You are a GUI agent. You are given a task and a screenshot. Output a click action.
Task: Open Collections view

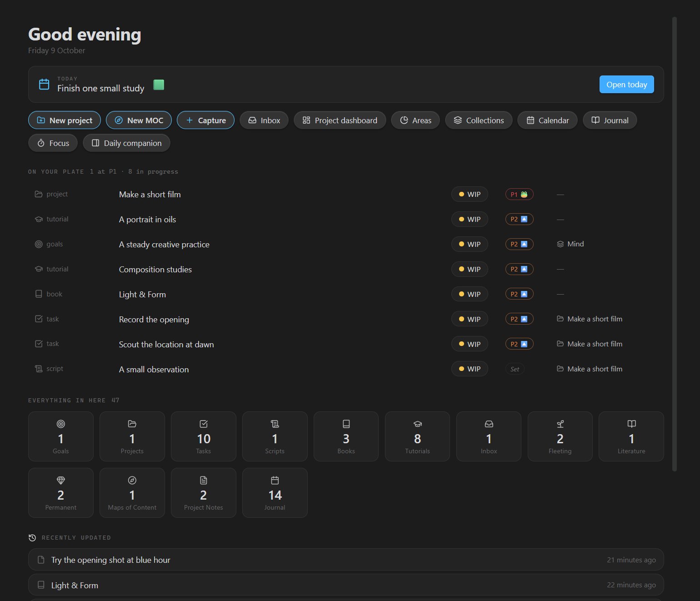point(479,120)
